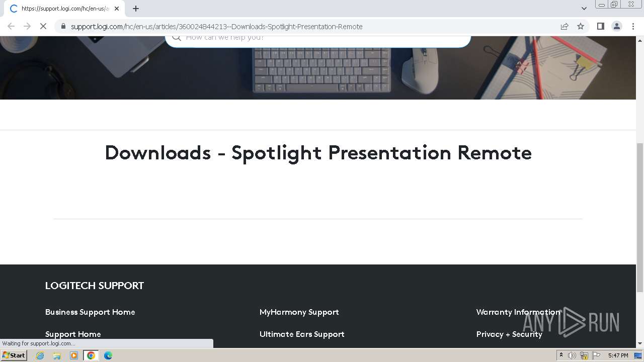
Task: Click the 5:47 PM system clock
Action: [618, 355]
